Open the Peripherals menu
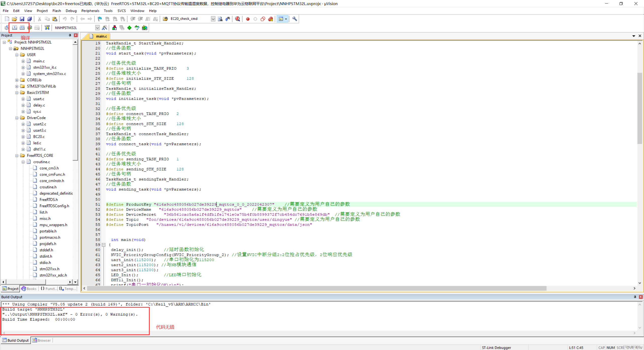 pos(90,11)
